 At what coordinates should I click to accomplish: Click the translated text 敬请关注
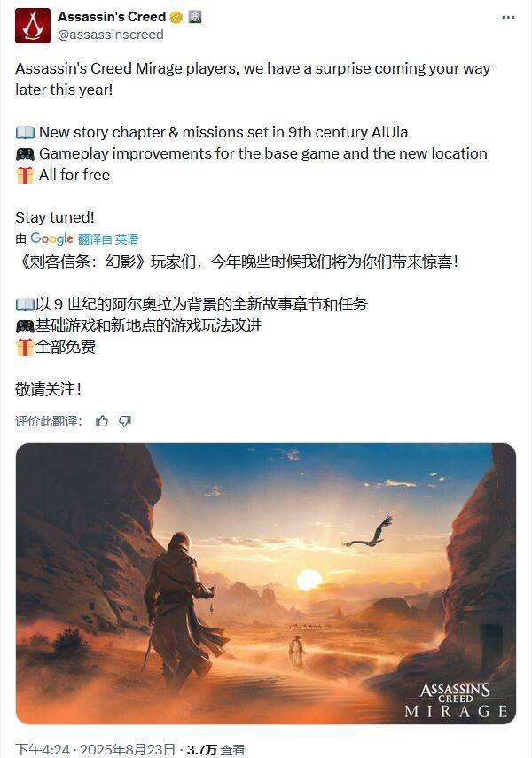[x=48, y=389]
